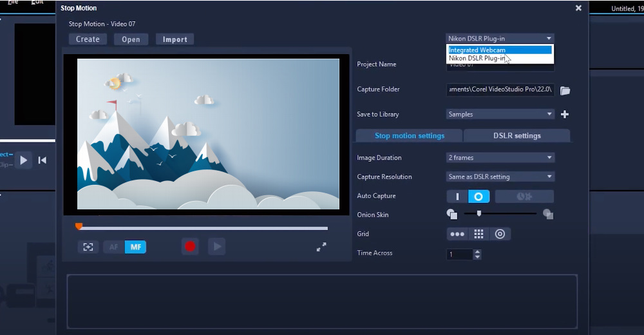Click the Time Across value field
The image size is (644, 335).
460,254
